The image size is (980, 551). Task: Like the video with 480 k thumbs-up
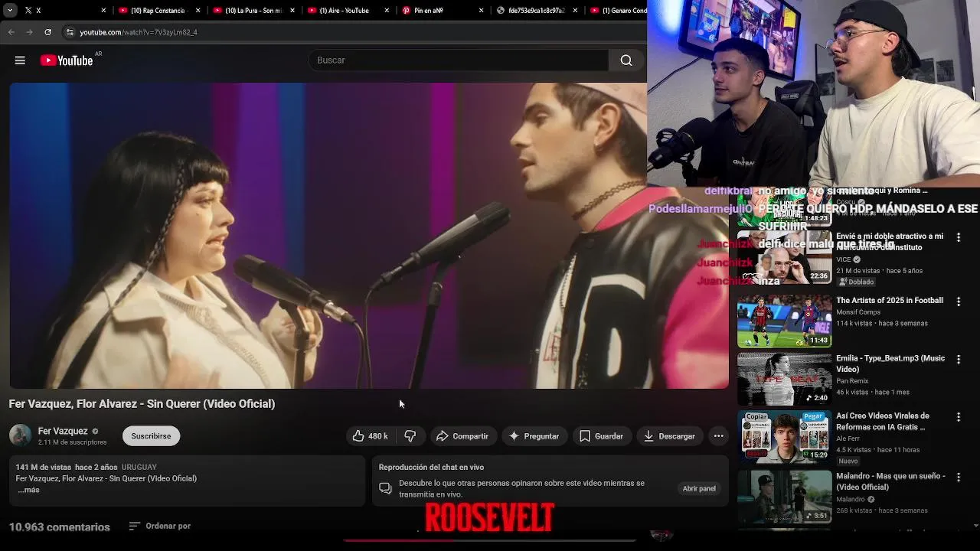coord(370,436)
